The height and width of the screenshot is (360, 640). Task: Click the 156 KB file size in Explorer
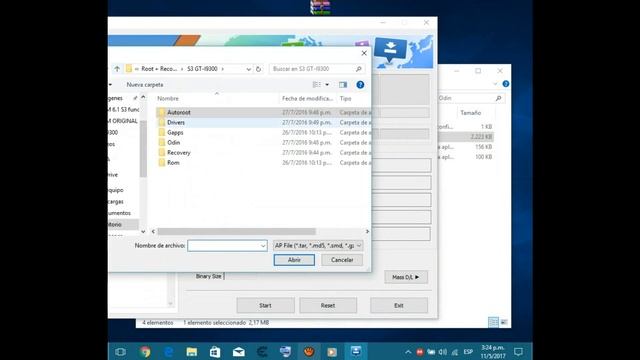[x=483, y=147]
